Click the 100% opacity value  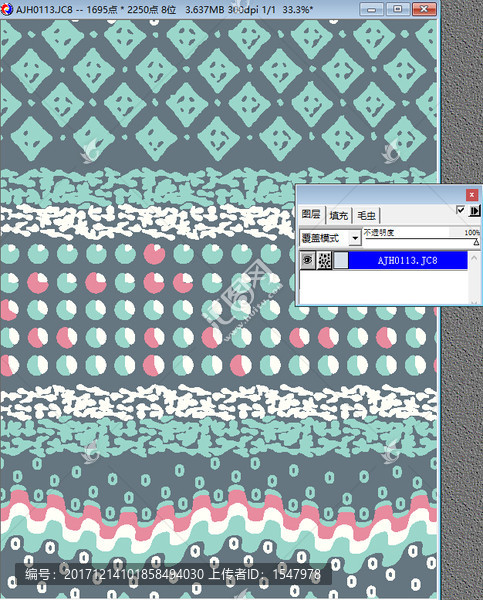472,232
